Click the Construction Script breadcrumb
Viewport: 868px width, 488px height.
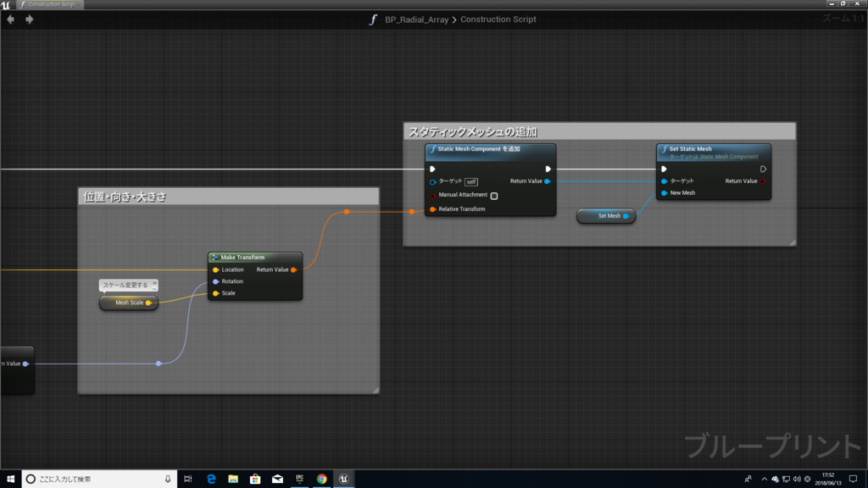click(x=498, y=19)
